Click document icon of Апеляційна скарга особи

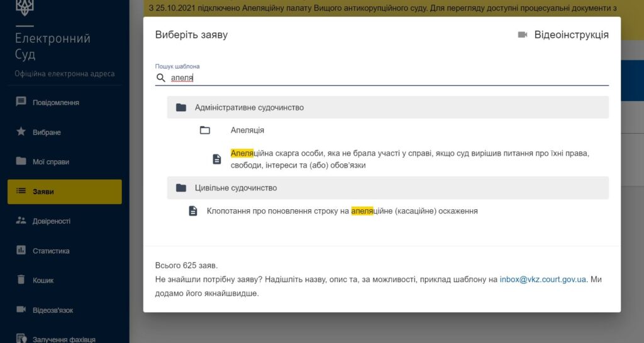tap(217, 159)
